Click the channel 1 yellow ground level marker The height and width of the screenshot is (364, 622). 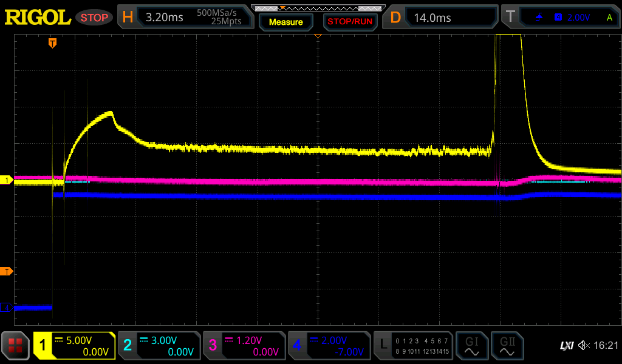tap(7, 180)
